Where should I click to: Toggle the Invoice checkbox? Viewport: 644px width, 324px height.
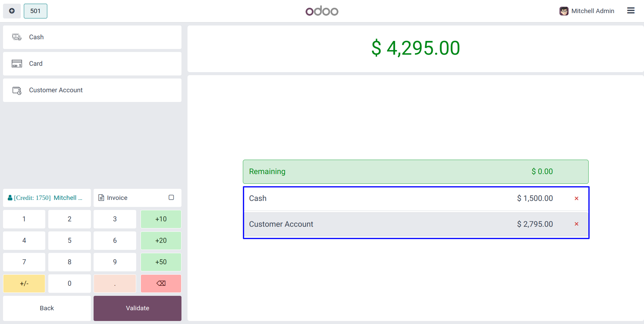coord(171,198)
